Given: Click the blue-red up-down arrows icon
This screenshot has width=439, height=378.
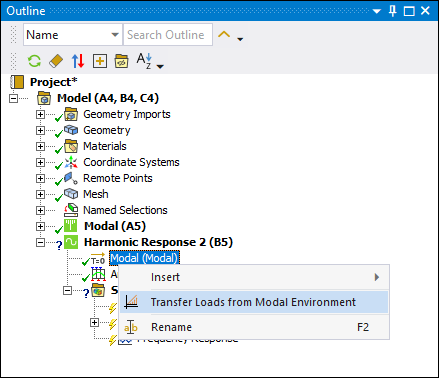Looking at the screenshot, I should click(x=78, y=61).
